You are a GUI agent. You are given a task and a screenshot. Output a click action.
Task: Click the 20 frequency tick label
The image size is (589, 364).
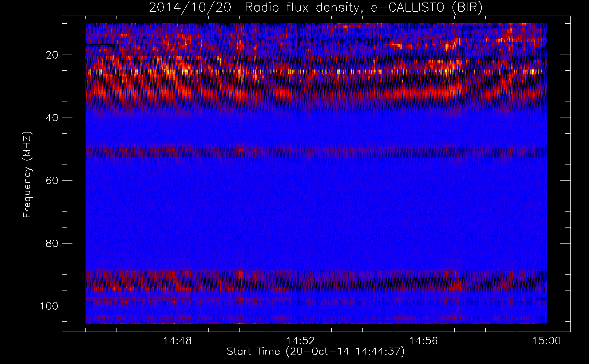(x=52, y=55)
